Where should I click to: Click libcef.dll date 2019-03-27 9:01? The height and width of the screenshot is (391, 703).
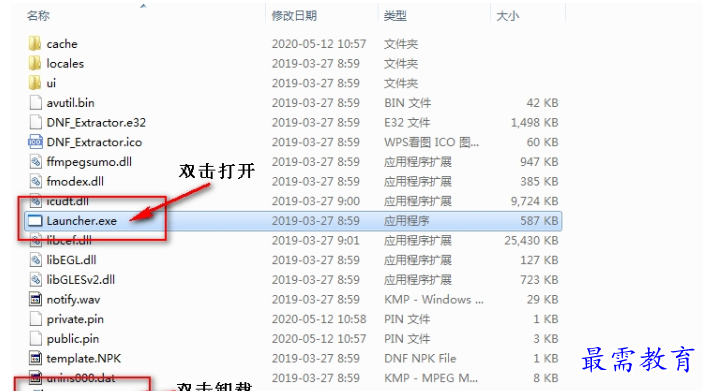pyautogui.click(x=316, y=241)
